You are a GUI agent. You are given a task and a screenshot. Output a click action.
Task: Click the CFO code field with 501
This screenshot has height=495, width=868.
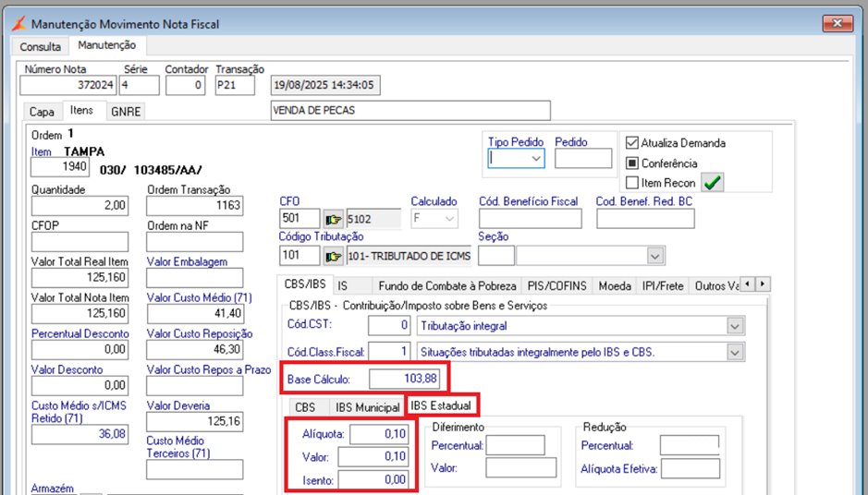coord(300,219)
